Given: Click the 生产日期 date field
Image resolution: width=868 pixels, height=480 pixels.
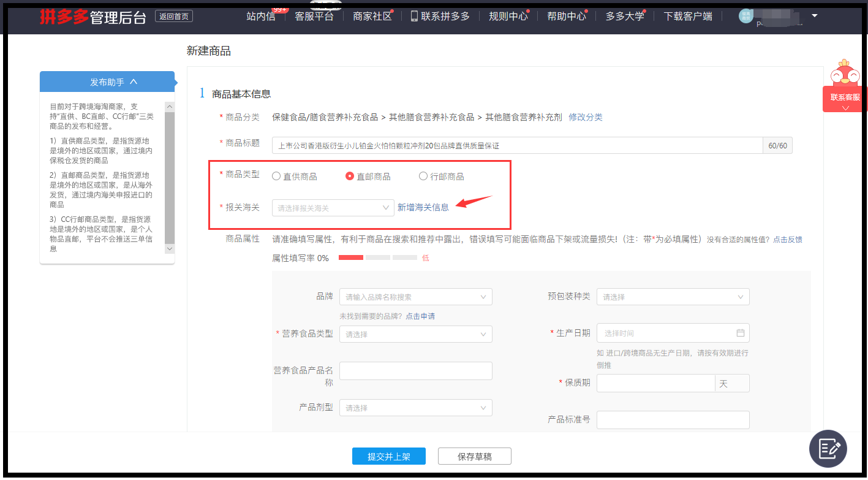Looking at the screenshot, I should pos(673,333).
